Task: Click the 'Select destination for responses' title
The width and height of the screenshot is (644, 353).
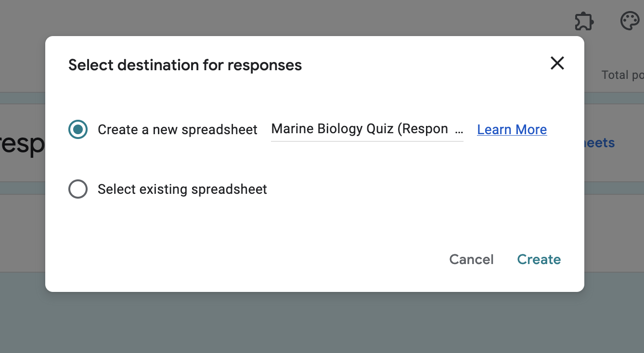Action: coord(185,65)
